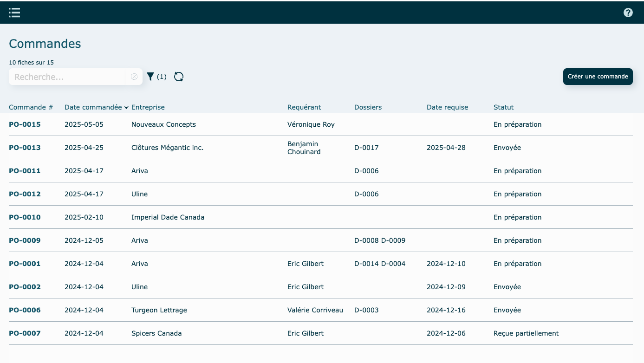Click the refresh arrows icon
Image resolution: width=644 pixels, height=363 pixels.
179,77
